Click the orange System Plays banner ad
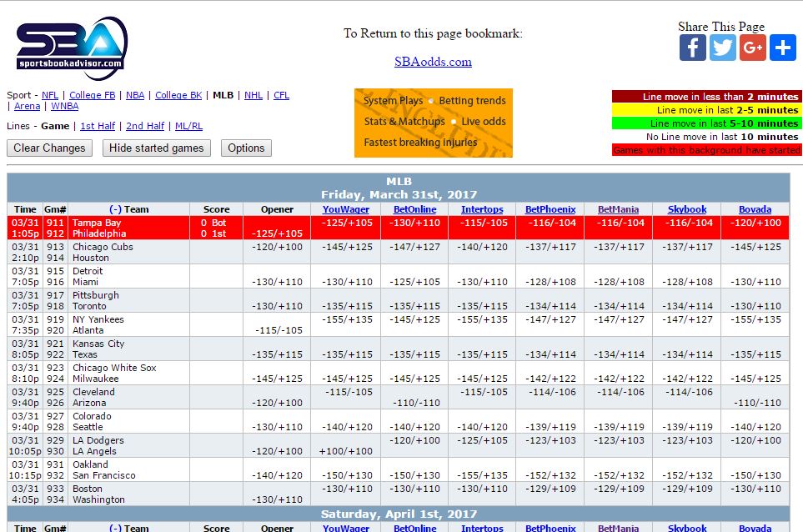 click(434, 123)
